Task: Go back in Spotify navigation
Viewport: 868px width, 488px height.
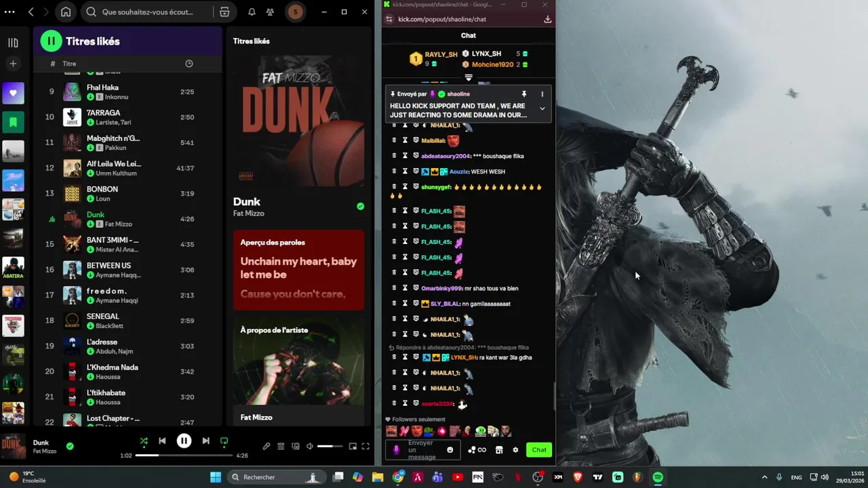Action: [x=31, y=12]
